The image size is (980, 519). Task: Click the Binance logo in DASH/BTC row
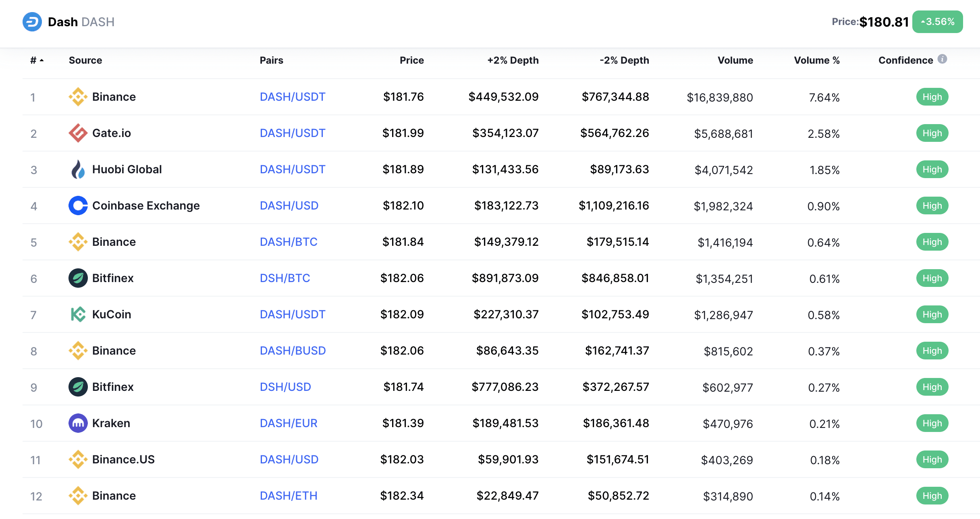click(x=78, y=242)
